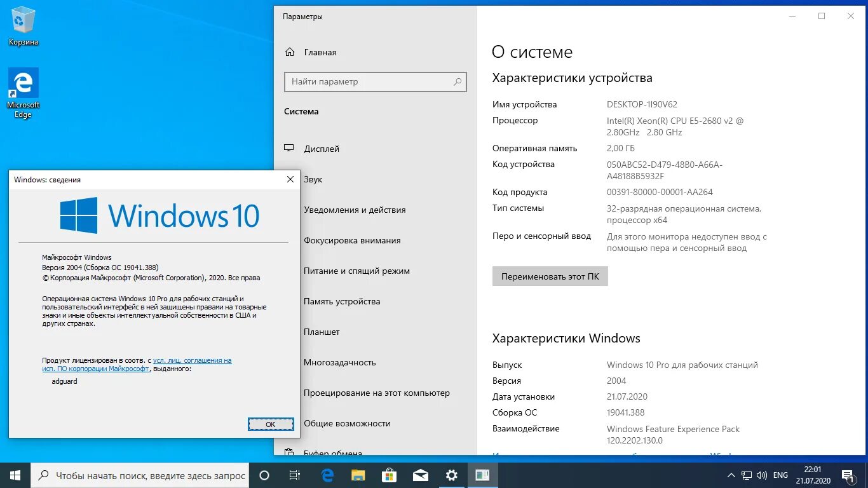
Task: Open the clock showing 22:01 21.07.2020
Action: click(812, 475)
